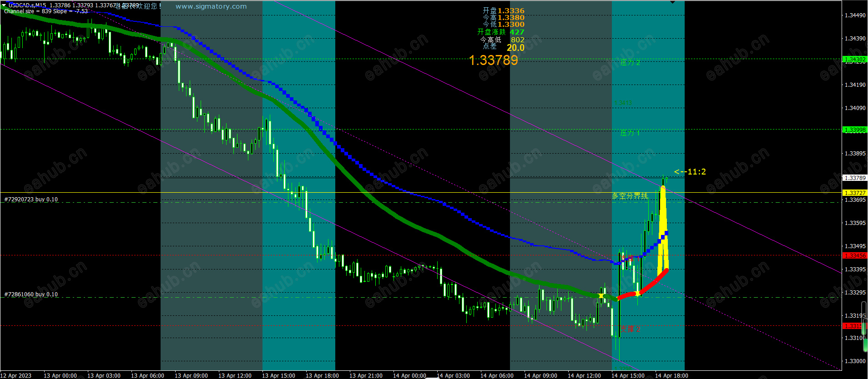Image resolution: width=868 pixels, height=379 pixels.
Task: Select the 今低 1.3300 daily low label
Action: click(x=504, y=24)
